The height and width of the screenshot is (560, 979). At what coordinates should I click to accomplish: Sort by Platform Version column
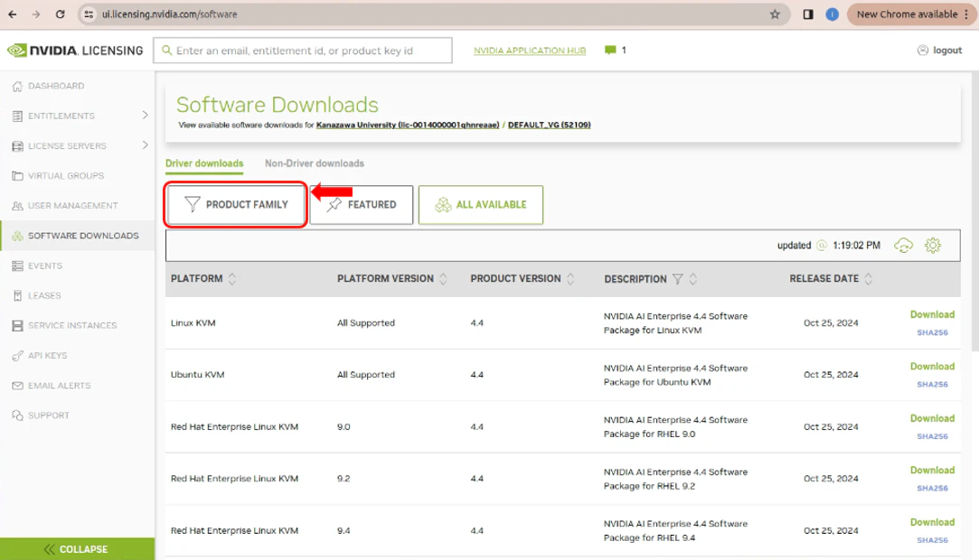[x=443, y=279]
